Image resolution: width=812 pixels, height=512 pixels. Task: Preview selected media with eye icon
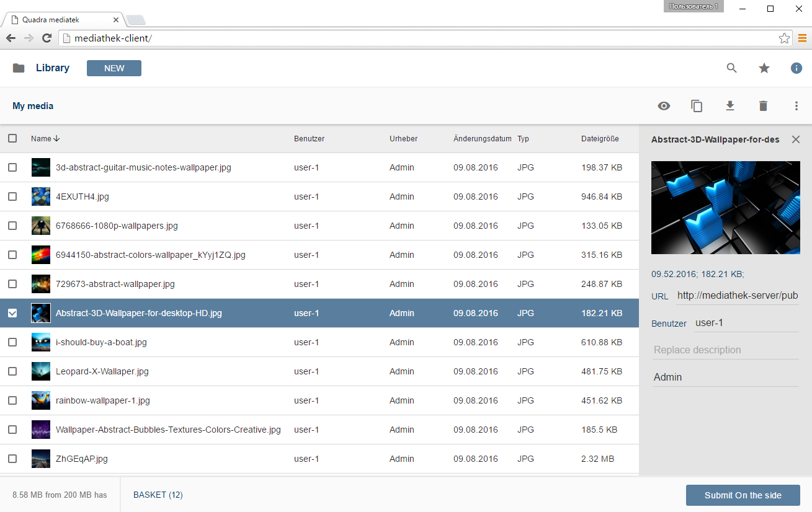coord(664,106)
